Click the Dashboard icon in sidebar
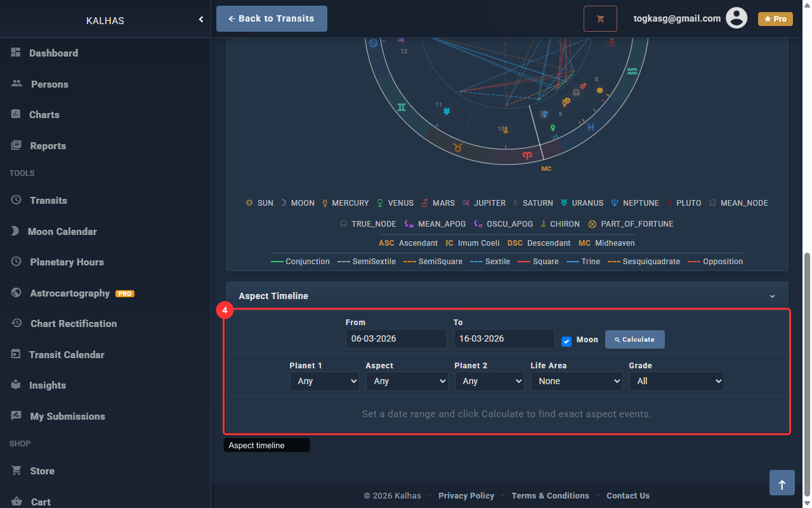 click(16, 53)
